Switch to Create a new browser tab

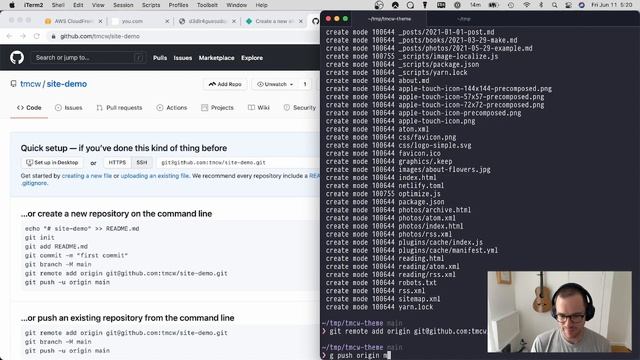pos(273,21)
